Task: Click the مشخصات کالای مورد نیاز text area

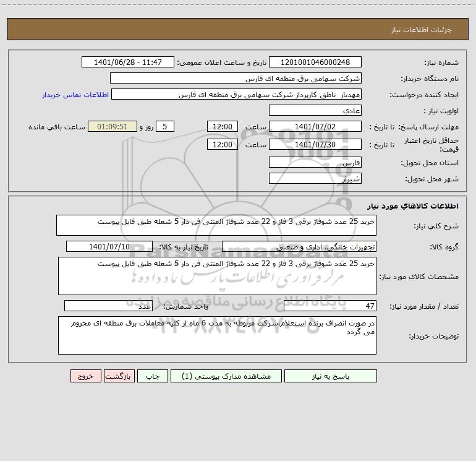Action: (x=217, y=276)
